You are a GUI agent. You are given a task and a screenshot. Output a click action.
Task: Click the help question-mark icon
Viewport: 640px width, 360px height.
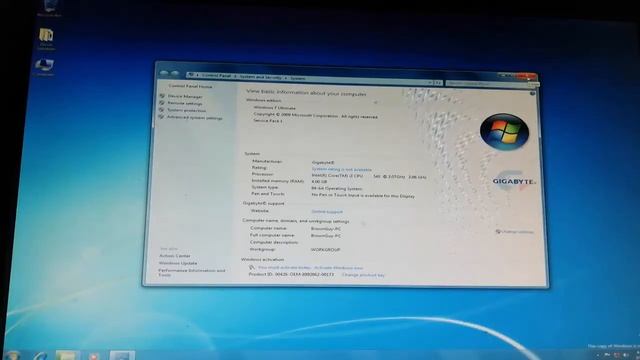coord(532,93)
